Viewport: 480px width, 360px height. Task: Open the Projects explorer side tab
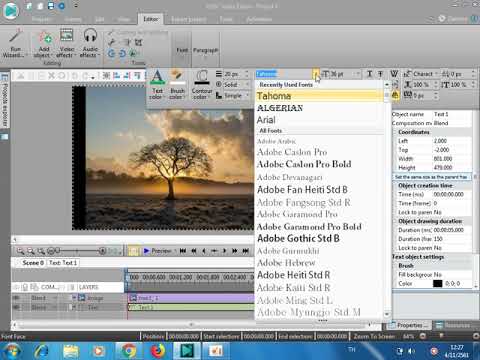click(5, 100)
